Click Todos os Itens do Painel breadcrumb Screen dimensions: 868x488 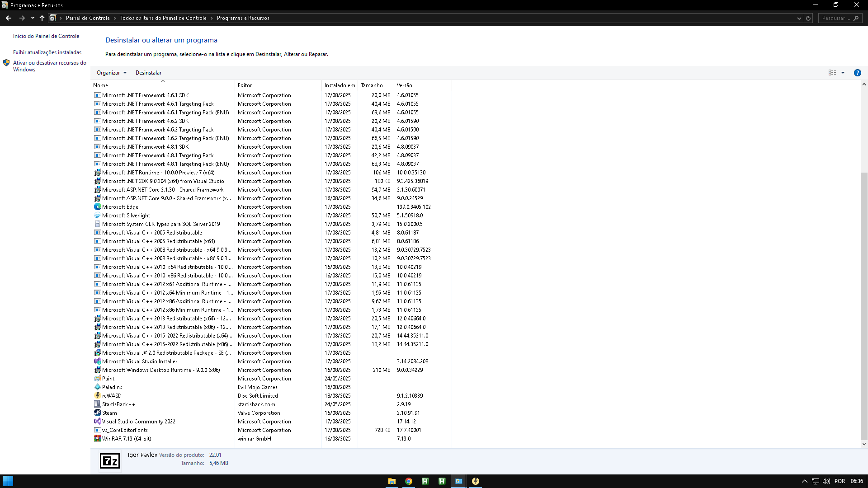(x=163, y=18)
